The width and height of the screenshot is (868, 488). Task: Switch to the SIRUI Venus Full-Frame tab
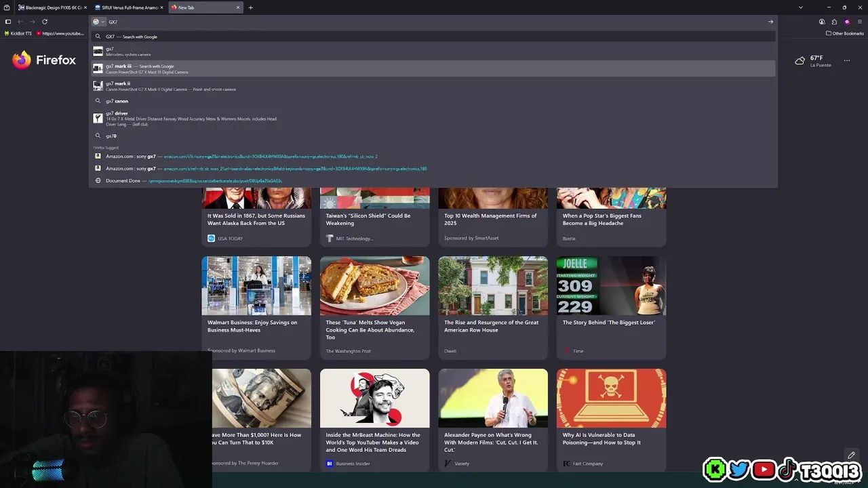[129, 7]
